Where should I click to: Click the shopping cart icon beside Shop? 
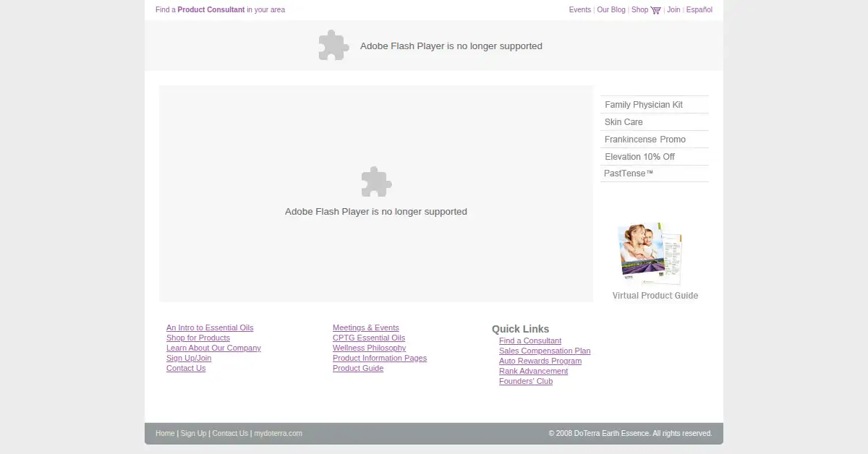coord(656,10)
